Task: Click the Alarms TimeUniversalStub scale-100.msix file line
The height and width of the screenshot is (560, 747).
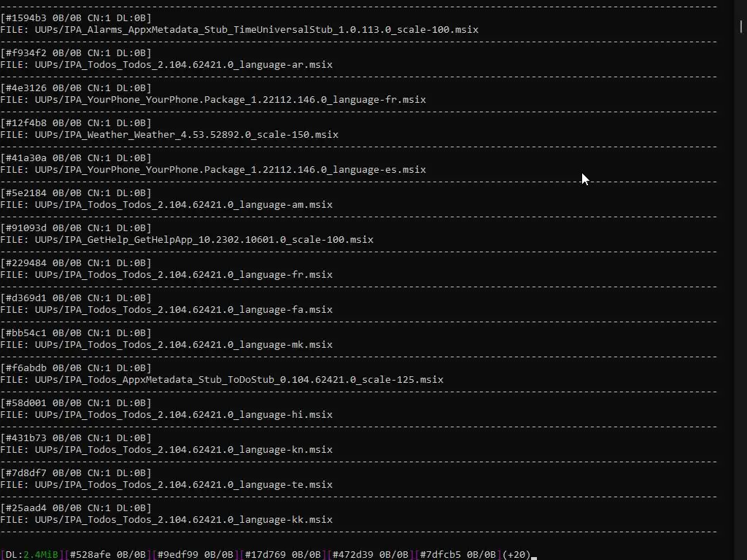Action: point(239,29)
